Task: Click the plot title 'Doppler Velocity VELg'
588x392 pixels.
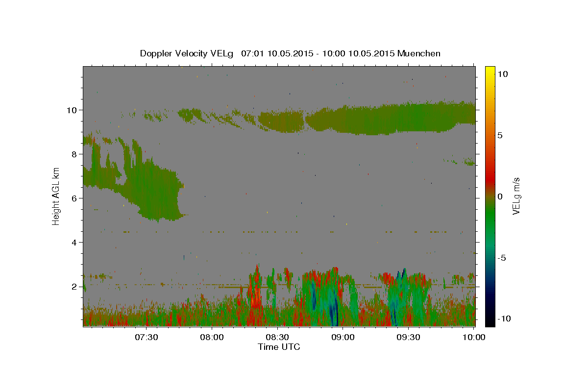Action: pyautogui.click(x=188, y=53)
